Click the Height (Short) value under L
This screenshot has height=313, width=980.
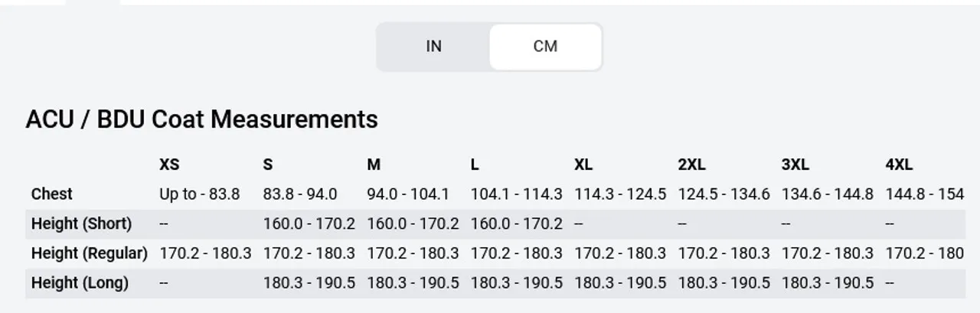pos(516,224)
